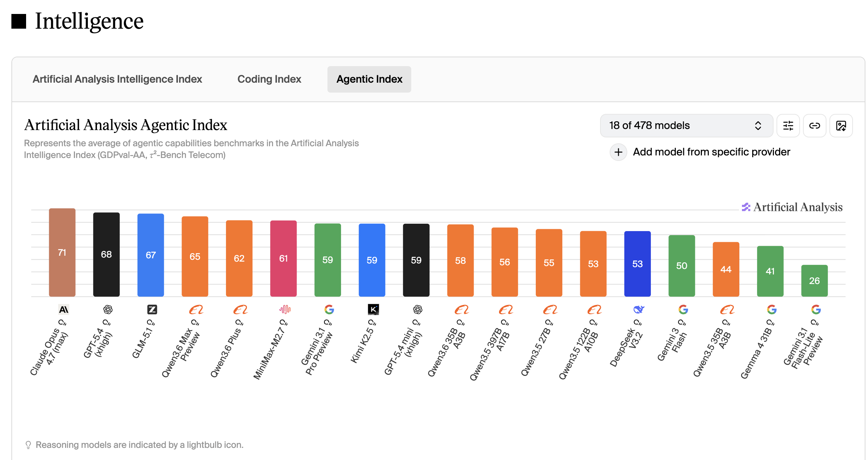Click Add model from specific provider

pyautogui.click(x=711, y=152)
